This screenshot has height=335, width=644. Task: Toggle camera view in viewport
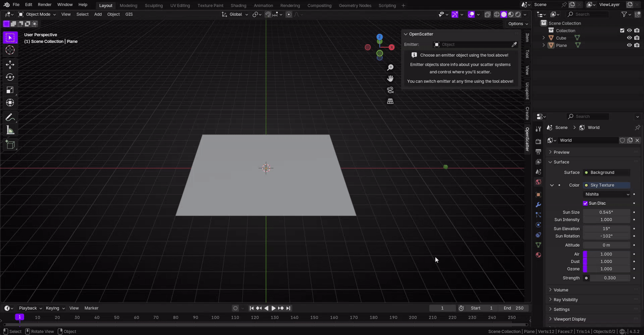[390, 90]
